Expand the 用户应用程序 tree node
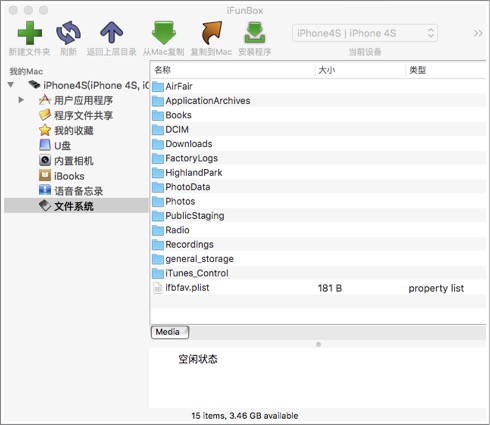This screenshot has width=490, height=425. [x=21, y=100]
